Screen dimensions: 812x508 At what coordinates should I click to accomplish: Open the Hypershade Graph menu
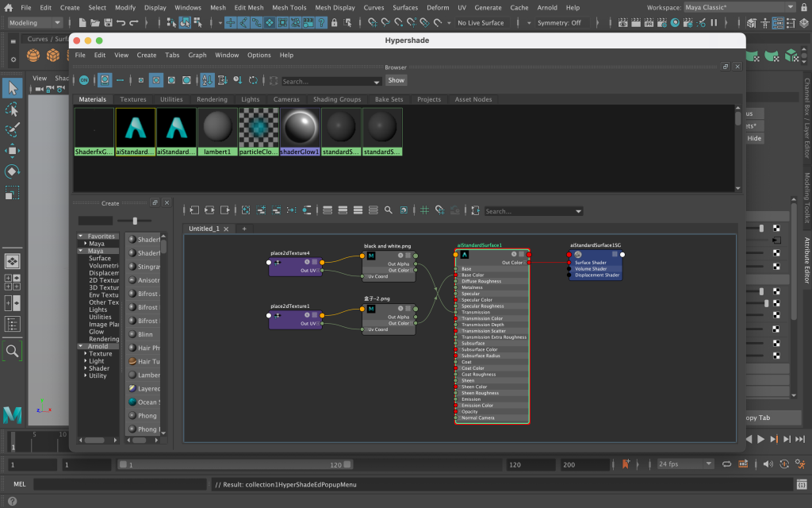click(197, 55)
